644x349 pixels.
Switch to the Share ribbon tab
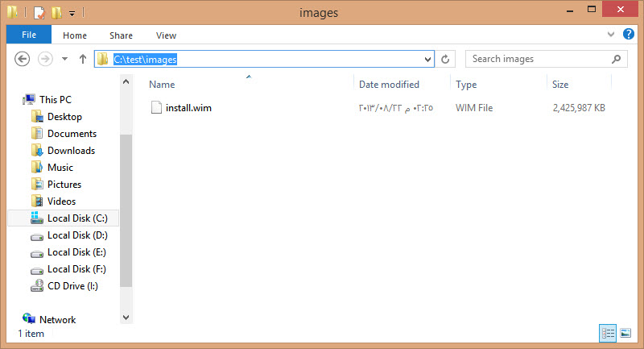[x=122, y=35]
